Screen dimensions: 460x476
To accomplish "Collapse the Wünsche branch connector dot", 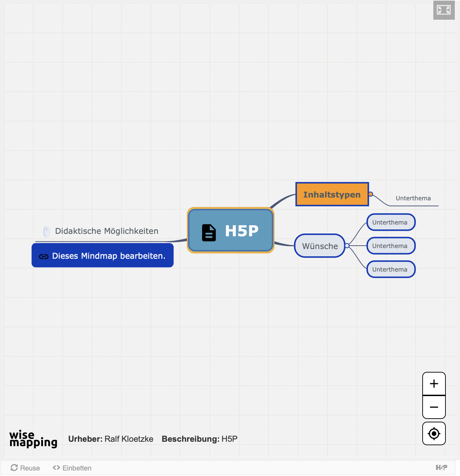I will (x=347, y=246).
